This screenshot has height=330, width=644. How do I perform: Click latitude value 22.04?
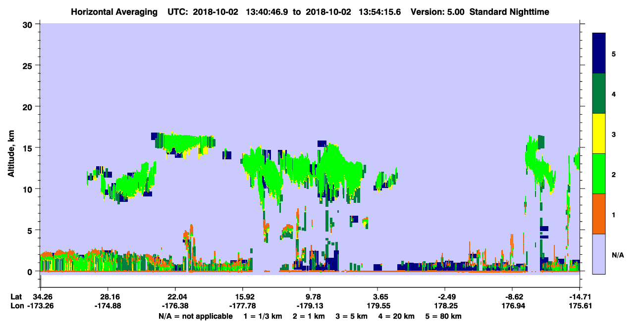[175, 297]
